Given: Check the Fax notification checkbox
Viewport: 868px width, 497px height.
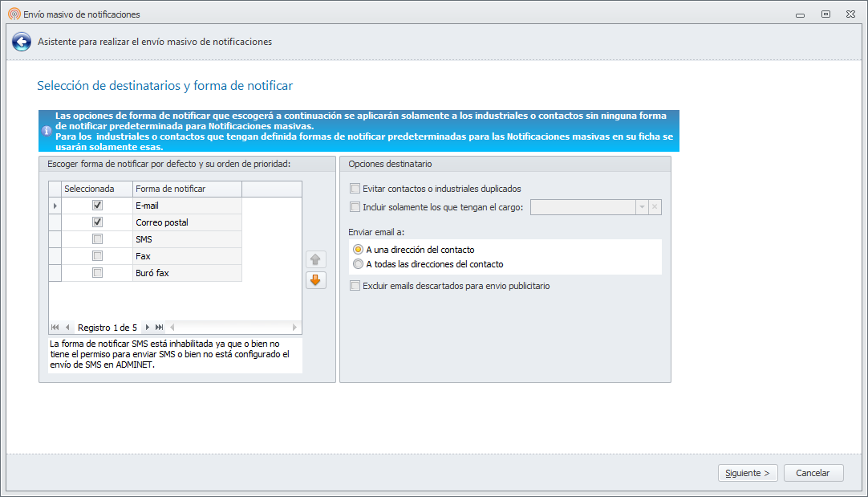Looking at the screenshot, I should (97, 256).
